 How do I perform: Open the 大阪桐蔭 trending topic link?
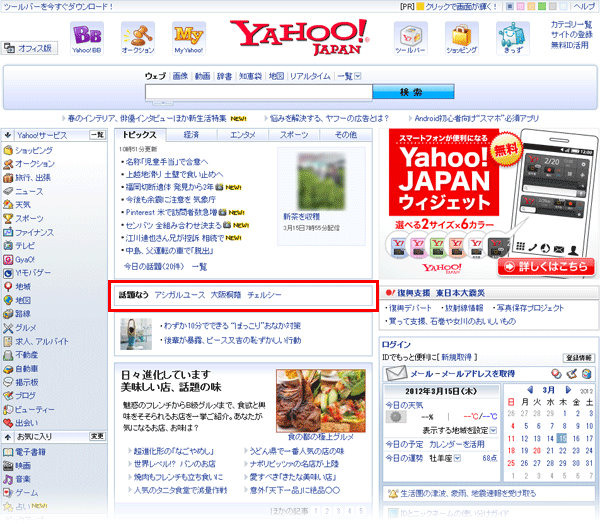226,295
